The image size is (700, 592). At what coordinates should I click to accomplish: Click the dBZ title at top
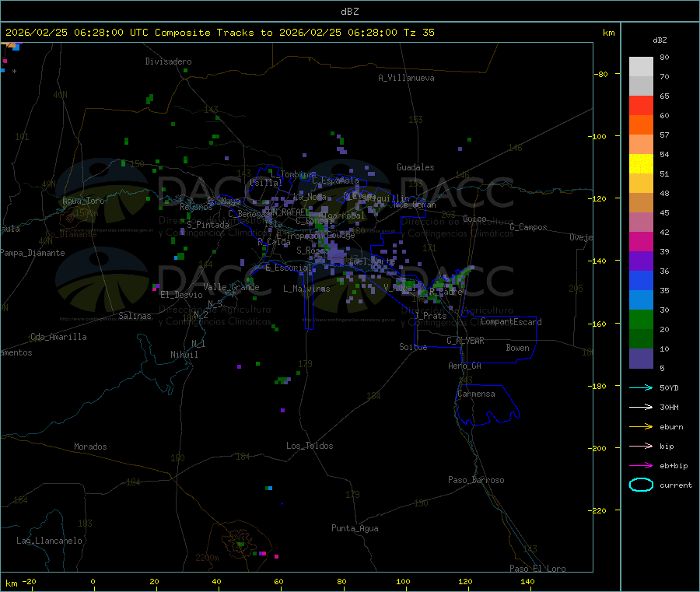click(349, 12)
